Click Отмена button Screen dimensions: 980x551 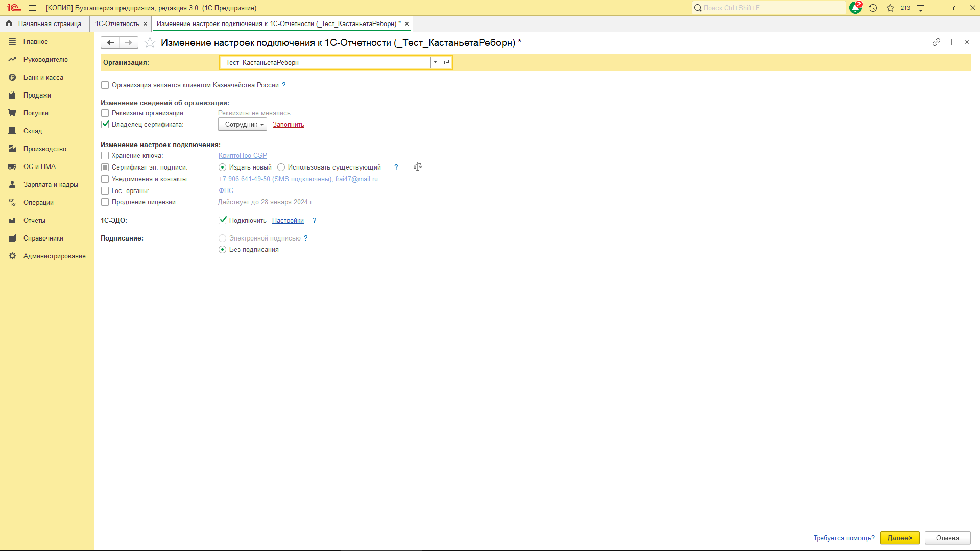947,538
